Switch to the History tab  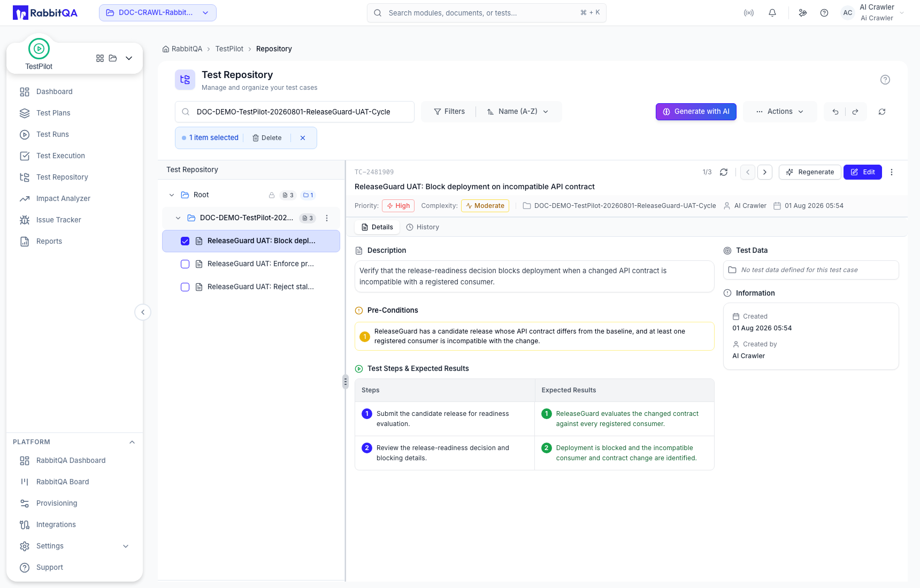click(423, 227)
